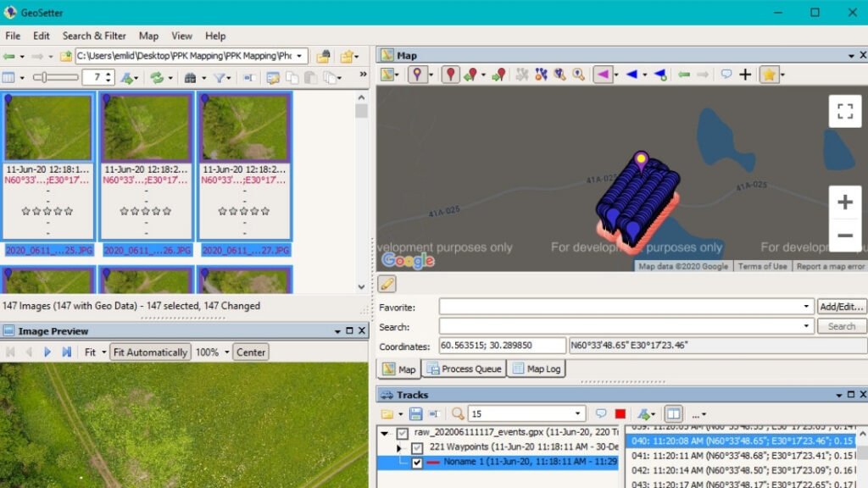Screen dimensions: 868x488
Task: Switch to the Process Queue tab
Action: [x=464, y=369]
